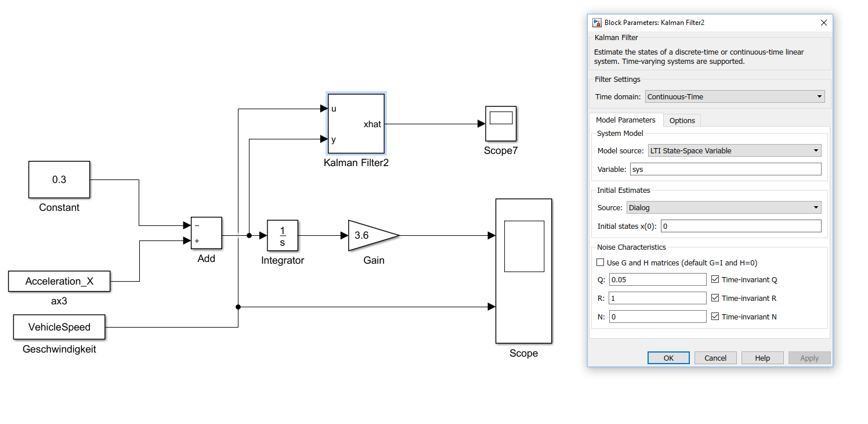Select the Add sum block
The image size is (868, 424).
coord(207,233)
